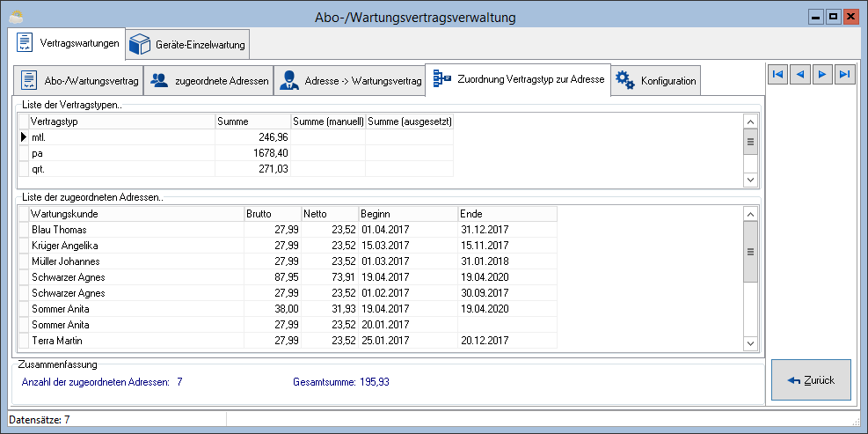Select contract type row mtl.
The width and height of the screenshot is (868, 434).
tap(236, 137)
